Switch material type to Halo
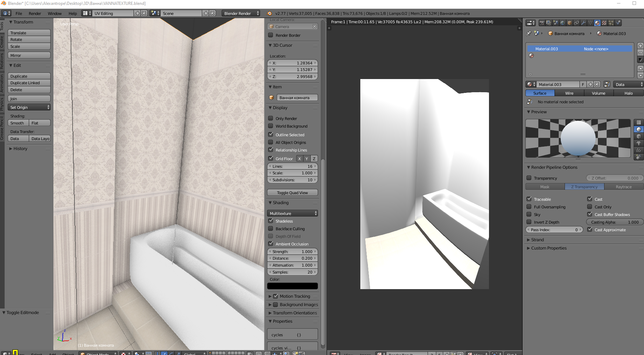 [x=628, y=93]
